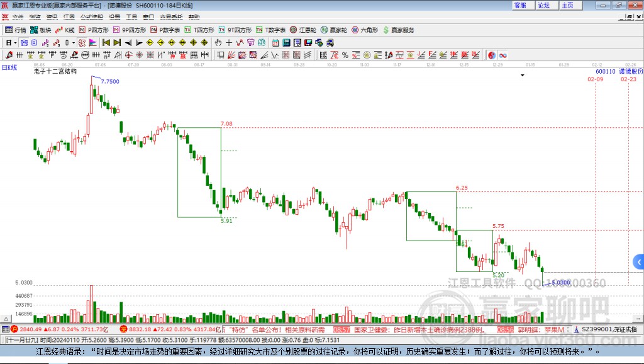The height and width of the screenshot is (364, 644).
Task: Click the 论坛 button
Action: [x=547, y=5]
